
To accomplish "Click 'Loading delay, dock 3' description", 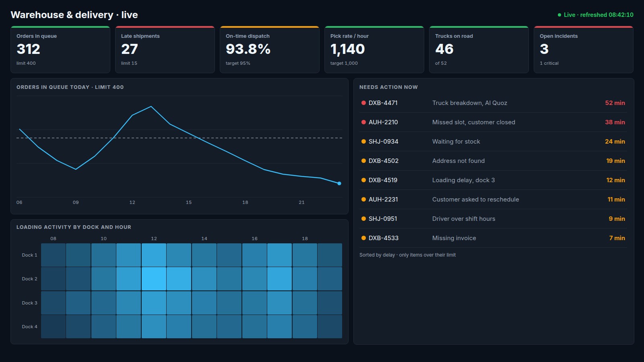I will [x=464, y=180].
